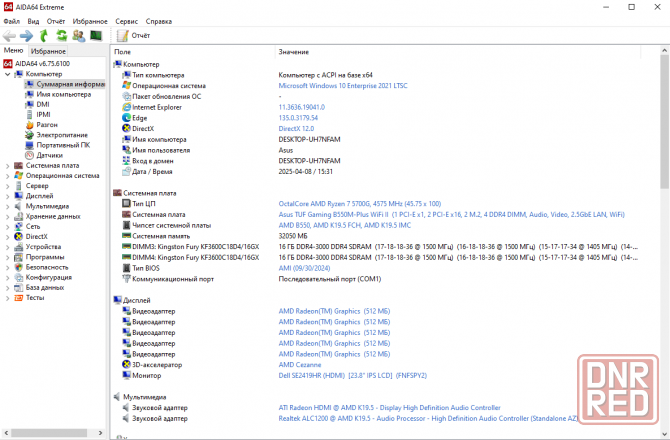Click the Конфигурация icon in tree
Image resolution: width=670 pixels, height=440 pixels.
coord(18,278)
